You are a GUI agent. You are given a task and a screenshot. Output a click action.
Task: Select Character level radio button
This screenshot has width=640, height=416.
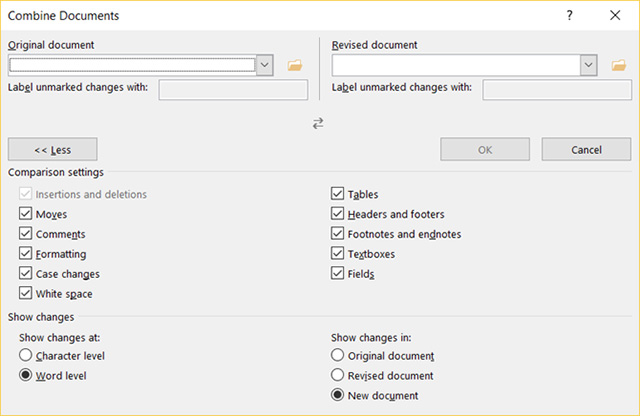pyautogui.click(x=26, y=356)
